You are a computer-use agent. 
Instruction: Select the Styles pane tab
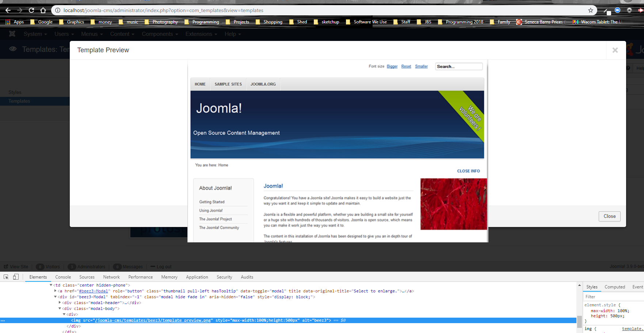(592, 287)
